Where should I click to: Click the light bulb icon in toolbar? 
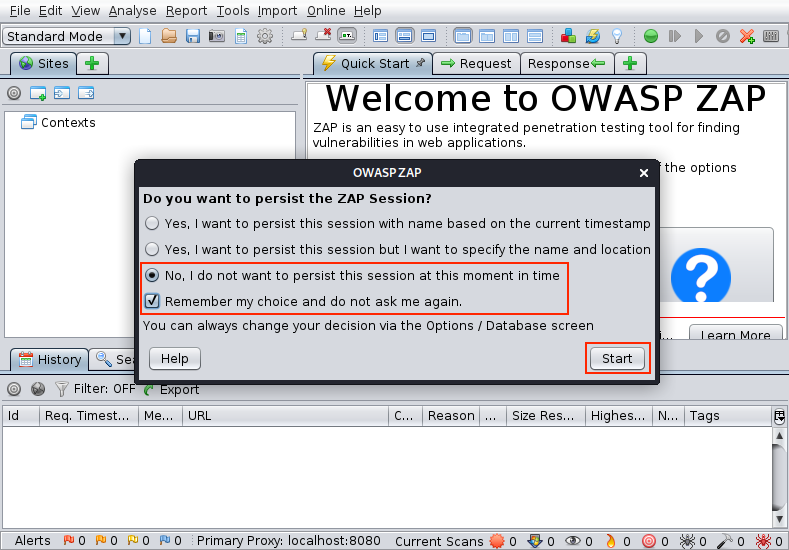617,36
